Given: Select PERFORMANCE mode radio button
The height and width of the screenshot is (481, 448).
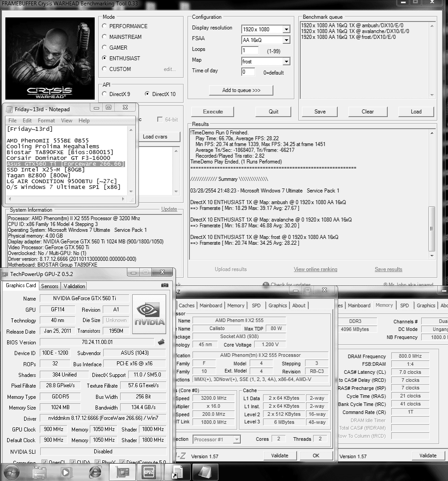Looking at the screenshot, I should [105, 26].
